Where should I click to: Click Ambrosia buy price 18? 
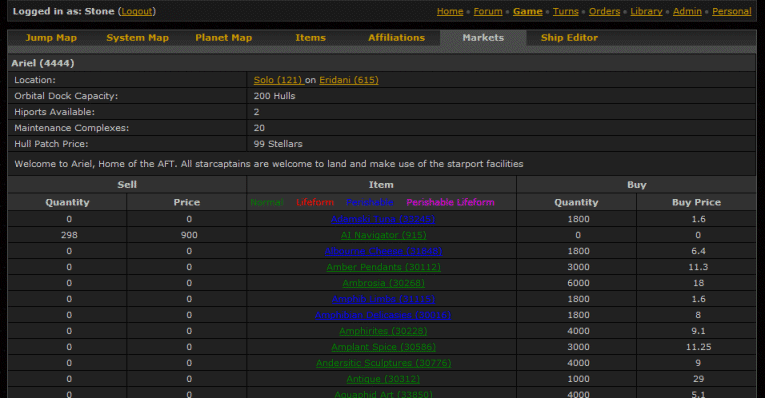tap(698, 283)
